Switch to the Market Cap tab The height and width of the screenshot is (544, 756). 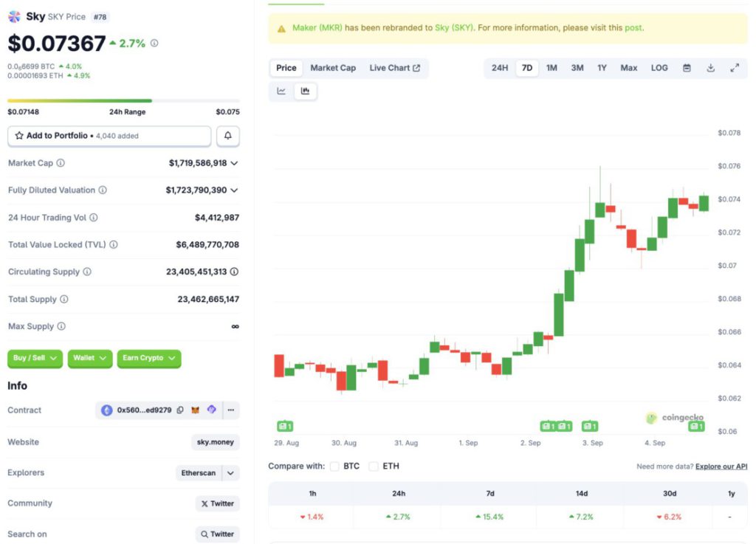[333, 68]
